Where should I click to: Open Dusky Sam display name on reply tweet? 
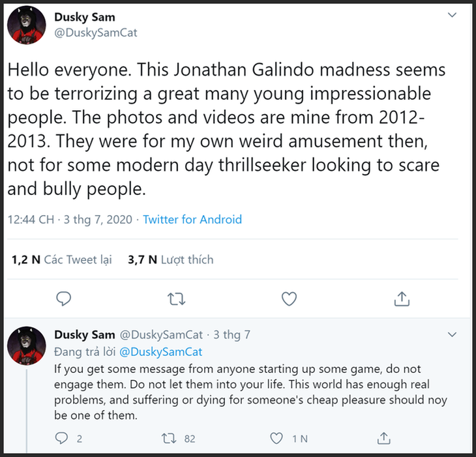point(86,335)
